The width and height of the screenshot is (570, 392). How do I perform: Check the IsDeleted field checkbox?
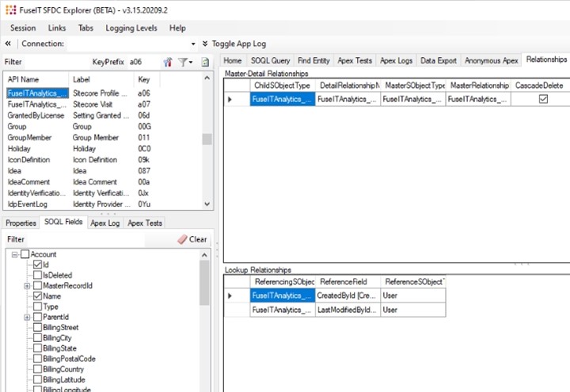[37, 275]
